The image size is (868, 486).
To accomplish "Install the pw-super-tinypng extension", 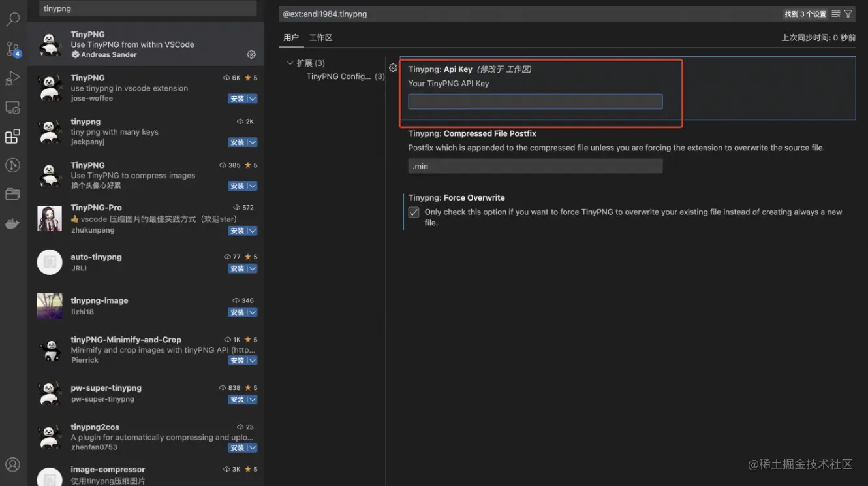I will pos(238,399).
